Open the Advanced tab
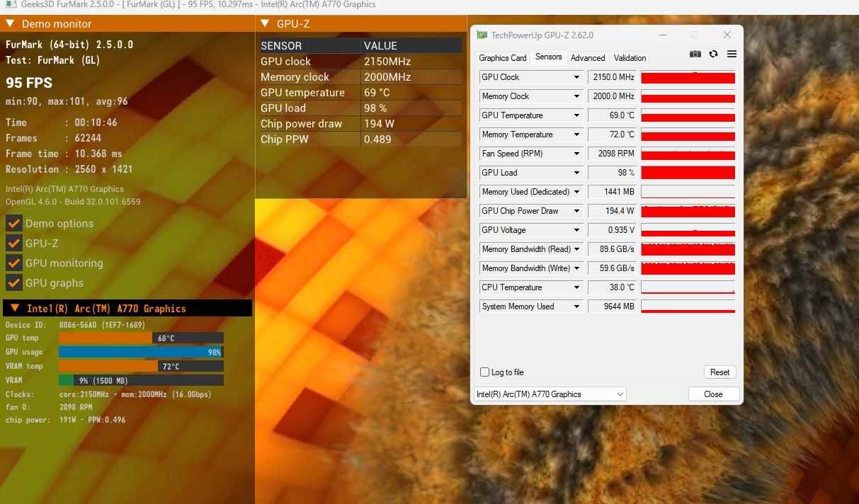 coord(588,58)
